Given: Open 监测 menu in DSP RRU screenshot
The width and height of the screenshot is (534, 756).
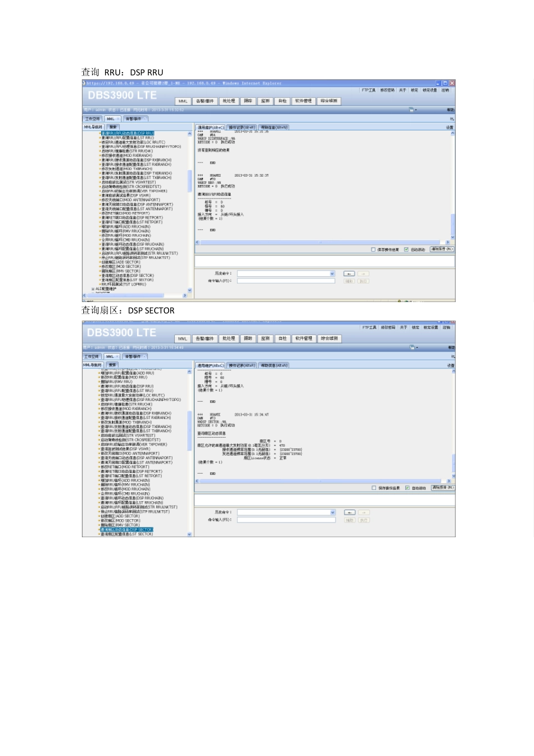Looking at the screenshot, I should [265, 101].
